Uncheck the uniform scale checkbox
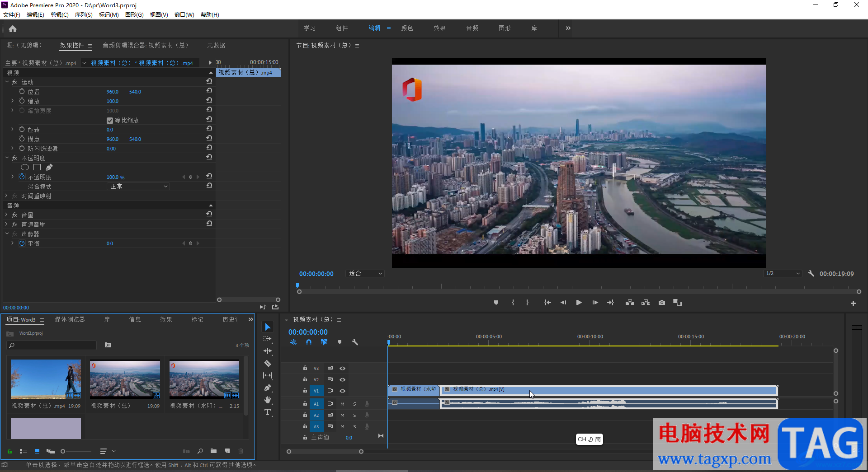The image size is (868, 472). (110, 121)
